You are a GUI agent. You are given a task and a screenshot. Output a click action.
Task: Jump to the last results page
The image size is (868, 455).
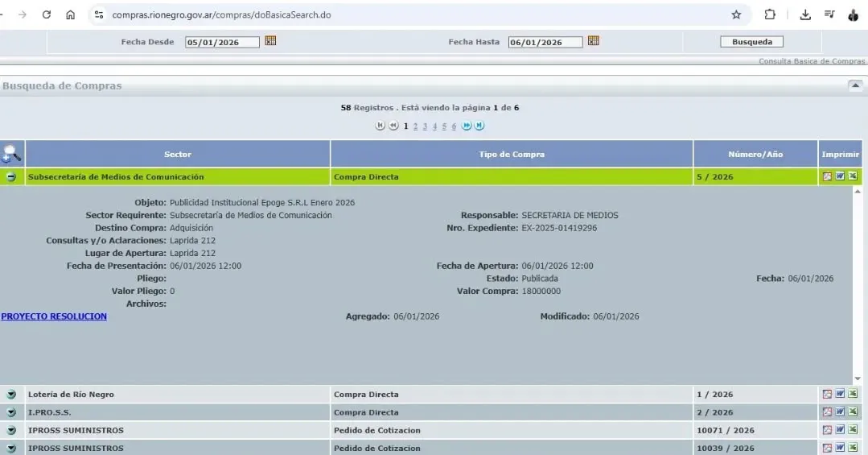(x=479, y=126)
